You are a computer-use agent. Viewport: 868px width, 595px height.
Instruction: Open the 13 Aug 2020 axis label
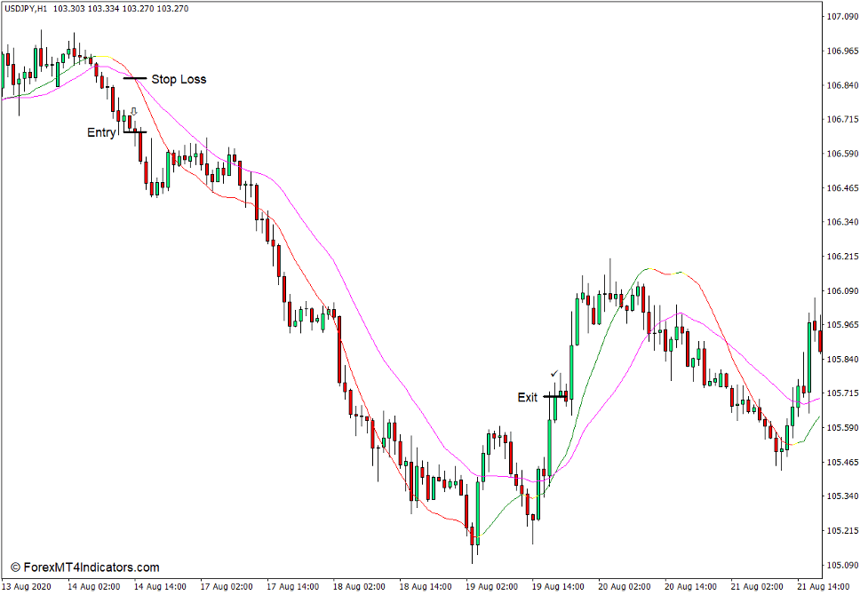(x=26, y=584)
